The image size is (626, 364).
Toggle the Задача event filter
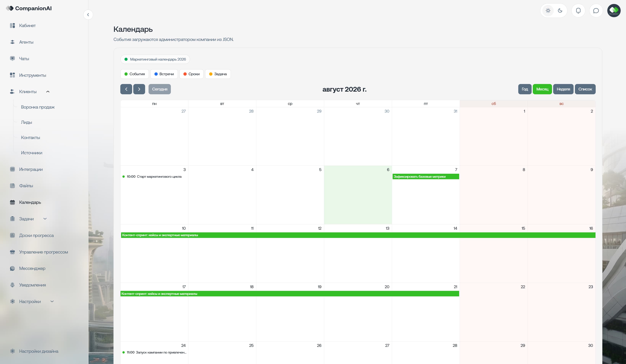218,74
